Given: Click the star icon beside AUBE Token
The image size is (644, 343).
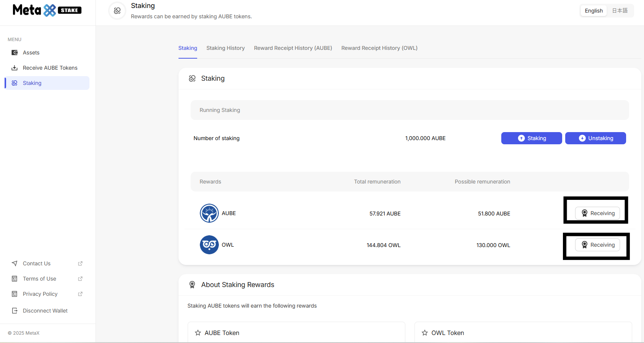Looking at the screenshot, I should pos(198,333).
